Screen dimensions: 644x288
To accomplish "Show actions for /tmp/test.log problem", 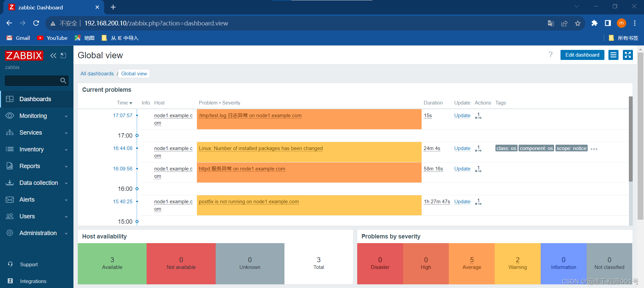I will coord(478,116).
